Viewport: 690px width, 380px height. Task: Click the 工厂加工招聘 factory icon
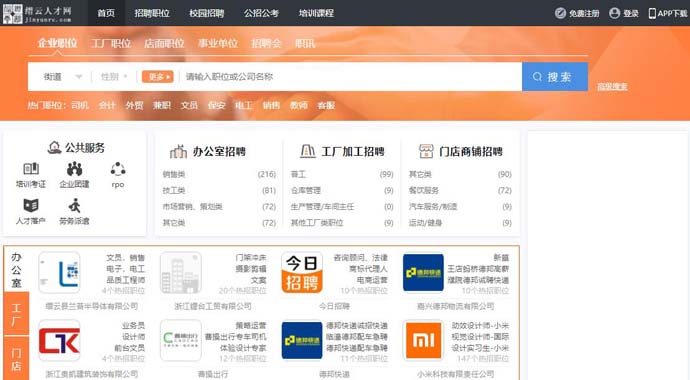point(308,151)
